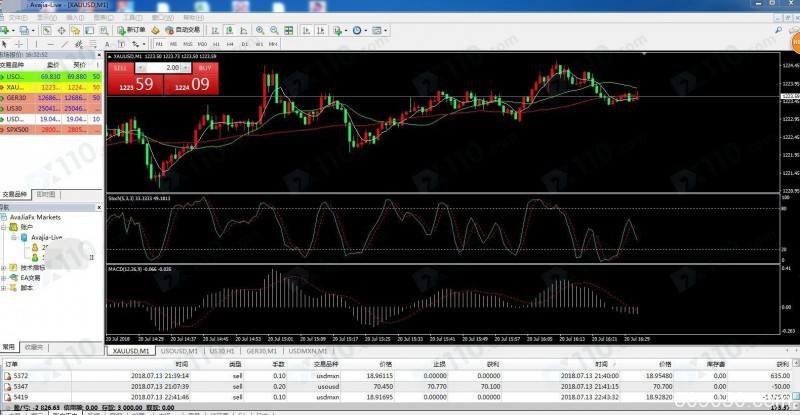Open the Templates dropdown icon
Viewport: 800px width, 415px height.
click(x=379, y=30)
